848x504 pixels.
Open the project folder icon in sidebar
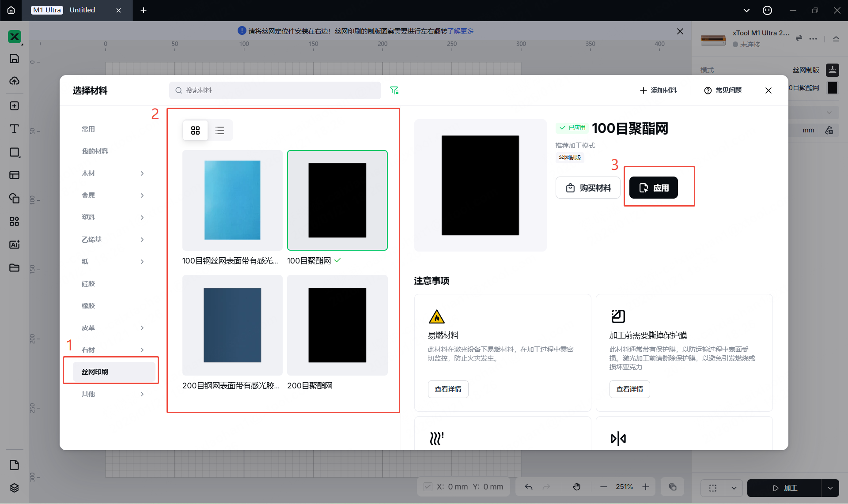tap(15, 267)
